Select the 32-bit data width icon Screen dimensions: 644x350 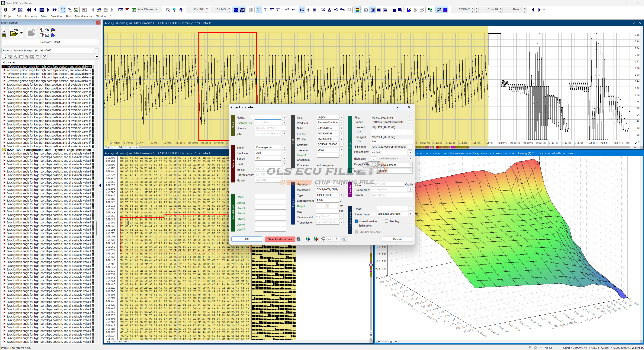[272, 10]
